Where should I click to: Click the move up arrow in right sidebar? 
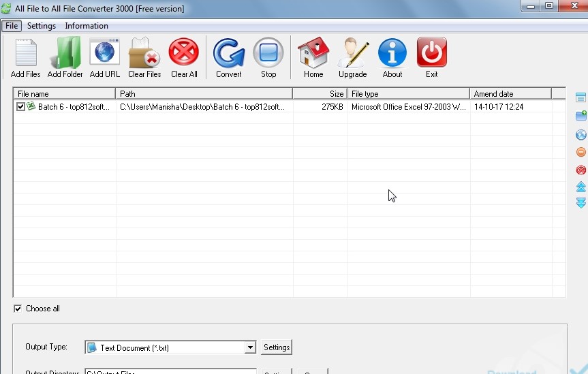click(581, 187)
